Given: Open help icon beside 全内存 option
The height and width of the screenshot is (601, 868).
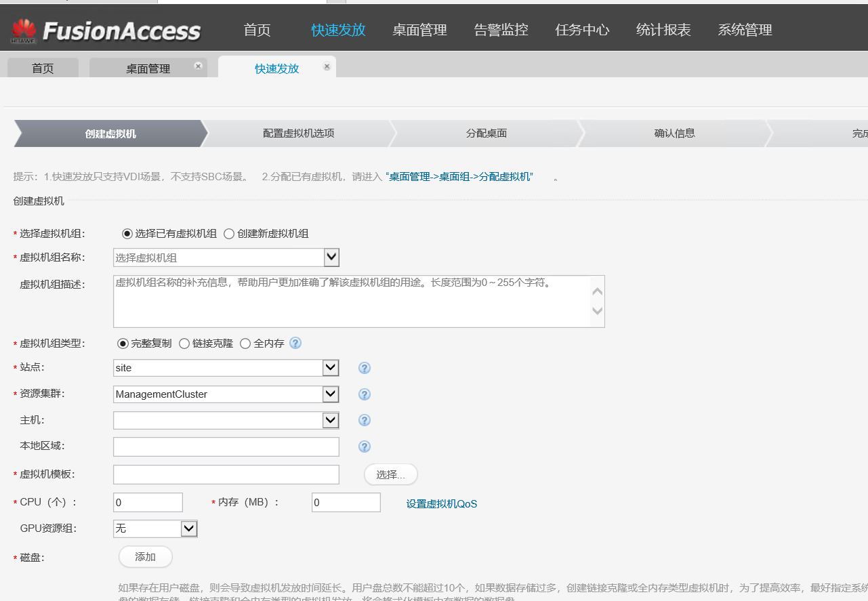Looking at the screenshot, I should pos(295,343).
